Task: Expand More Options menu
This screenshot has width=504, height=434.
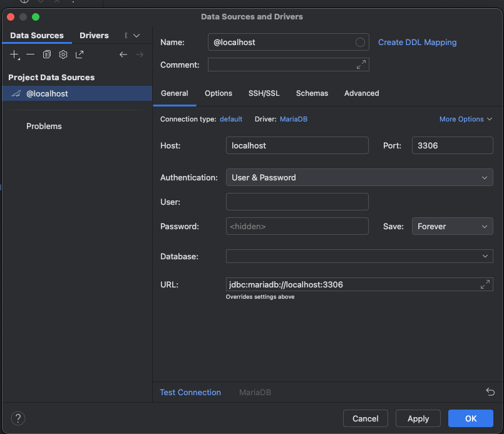Action: [466, 119]
